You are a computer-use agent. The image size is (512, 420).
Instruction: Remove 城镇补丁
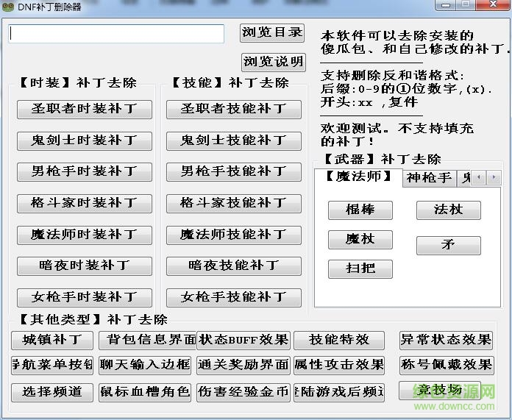click(x=52, y=341)
